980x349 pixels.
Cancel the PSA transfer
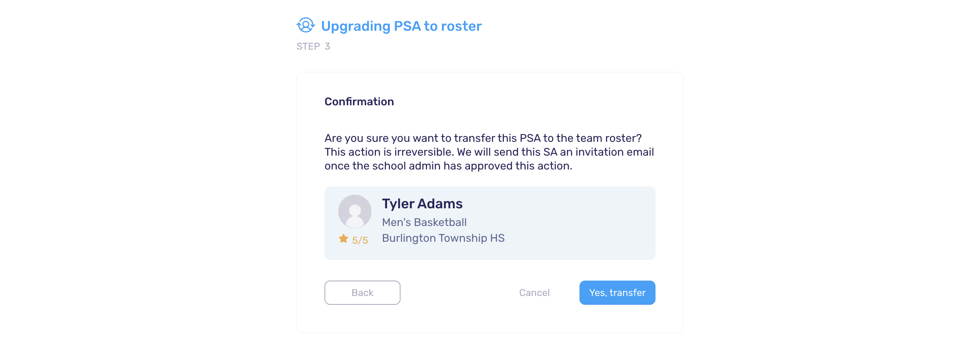534,292
